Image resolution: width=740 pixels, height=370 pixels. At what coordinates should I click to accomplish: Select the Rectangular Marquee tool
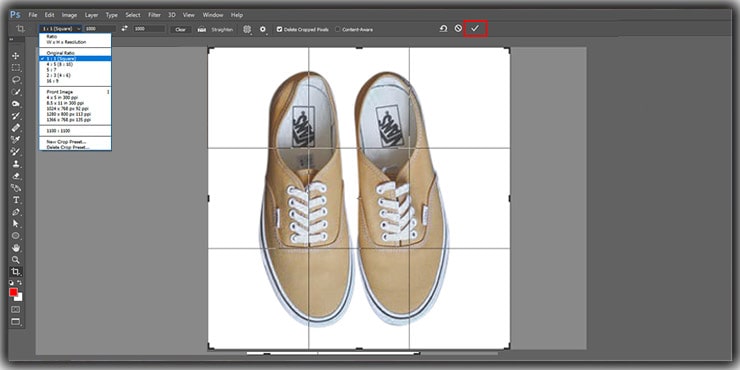(16, 67)
